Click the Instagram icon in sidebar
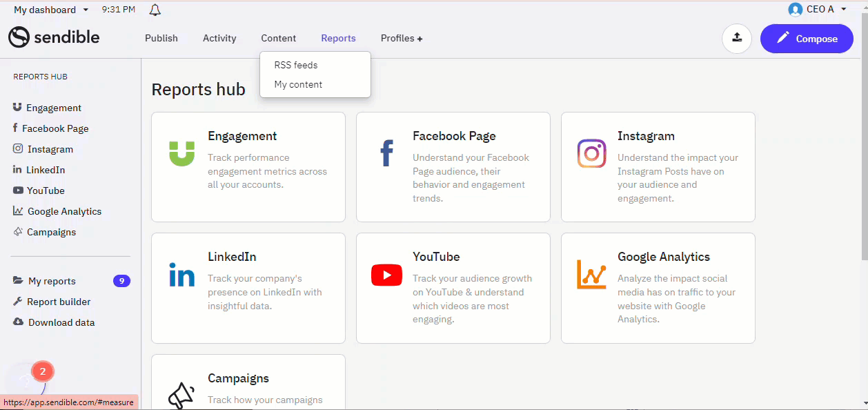The image size is (868, 410). pyautogui.click(x=18, y=149)
